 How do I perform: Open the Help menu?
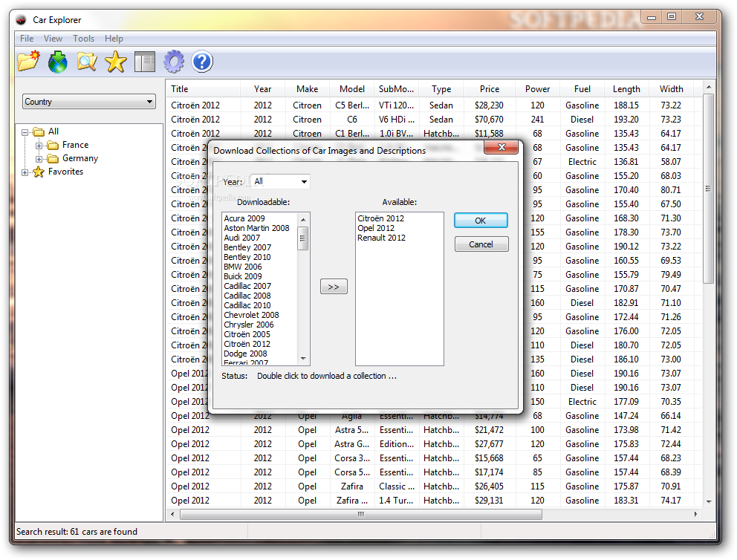(114, 39)
